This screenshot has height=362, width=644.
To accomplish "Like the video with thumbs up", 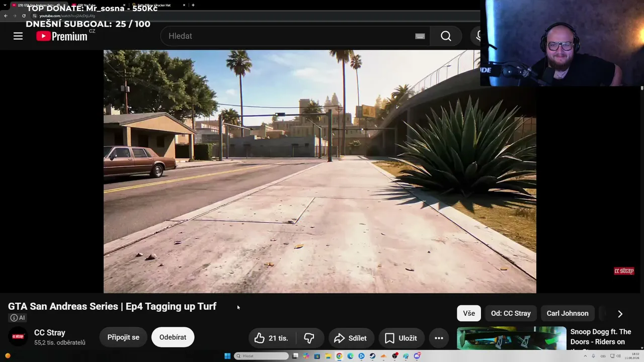I will point(272,338).
